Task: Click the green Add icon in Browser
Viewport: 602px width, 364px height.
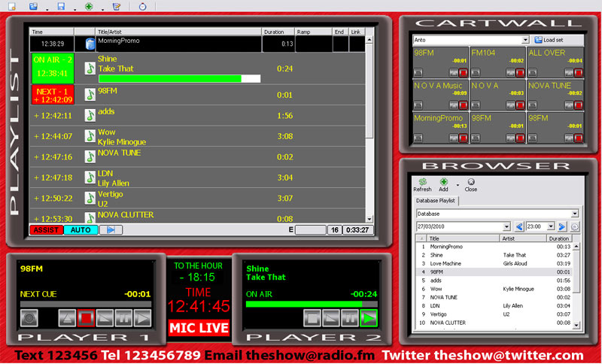Action: tap(444, 181)
